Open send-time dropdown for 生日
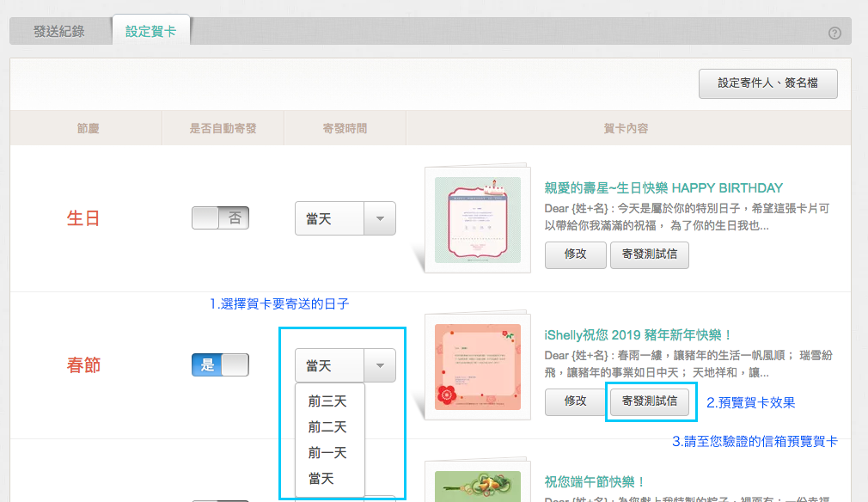868x502 pixels. click(x=345, y=218)
